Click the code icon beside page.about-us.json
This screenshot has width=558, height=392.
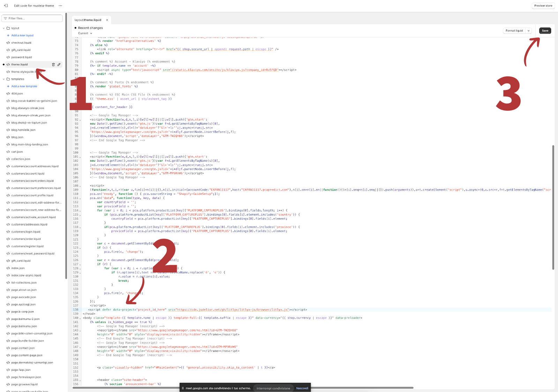tap(8, 290)
